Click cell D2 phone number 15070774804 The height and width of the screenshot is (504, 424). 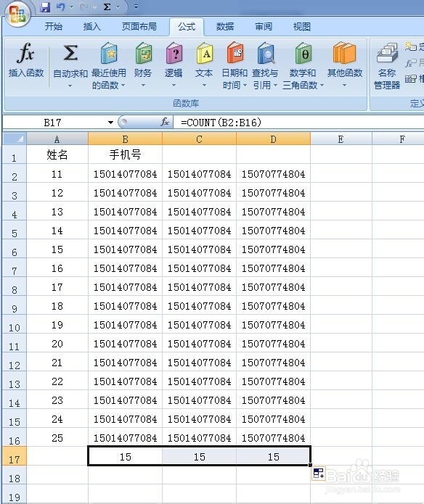274,173
